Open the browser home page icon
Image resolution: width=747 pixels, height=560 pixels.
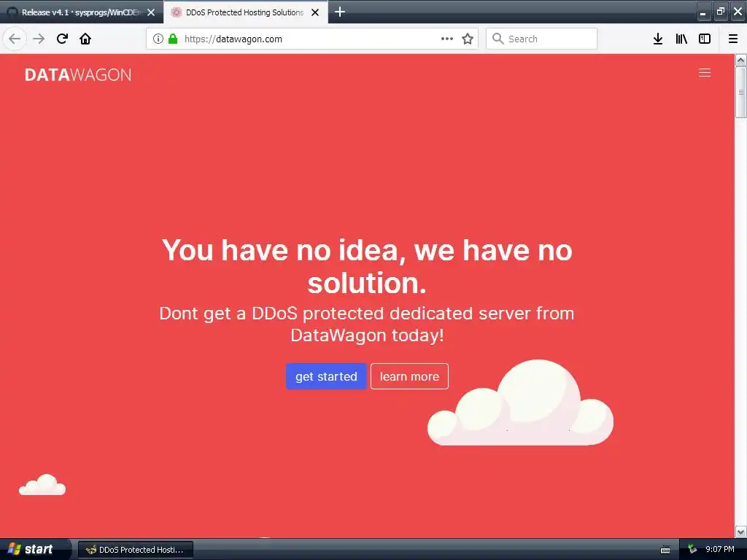[85, 39]
